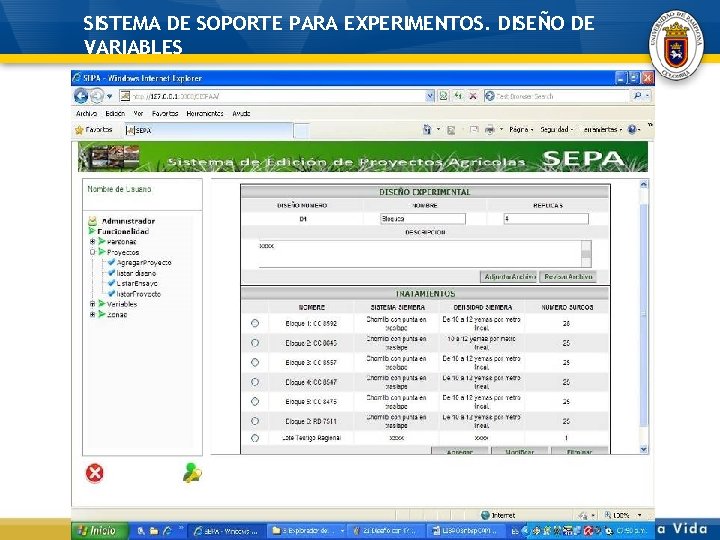Open the AgregarProyecto link in sidebar

[x=144, y=263]
